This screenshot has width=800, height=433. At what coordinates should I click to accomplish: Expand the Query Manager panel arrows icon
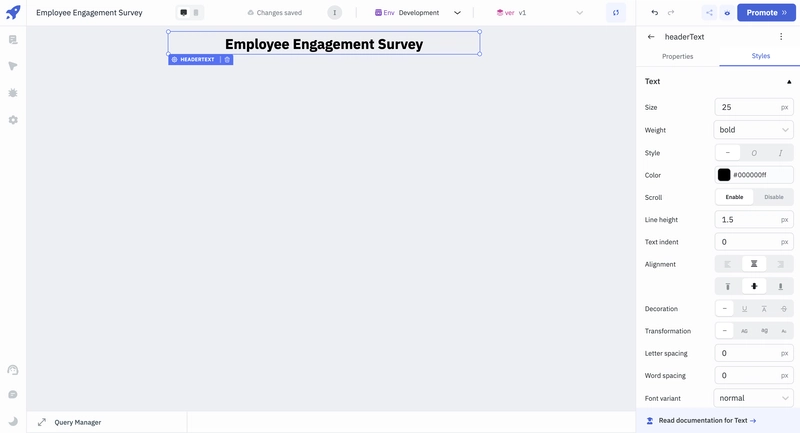[42, 422]
